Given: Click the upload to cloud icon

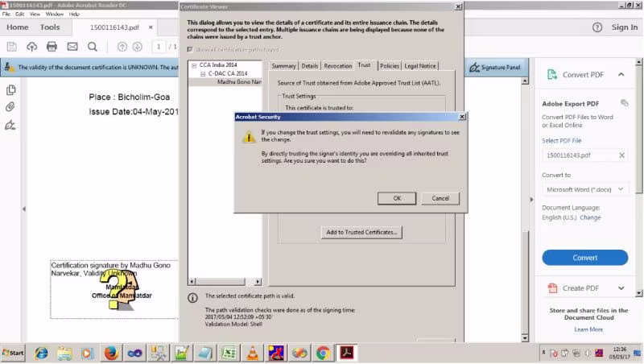Looking at the screenshot, I should (31, 47).
